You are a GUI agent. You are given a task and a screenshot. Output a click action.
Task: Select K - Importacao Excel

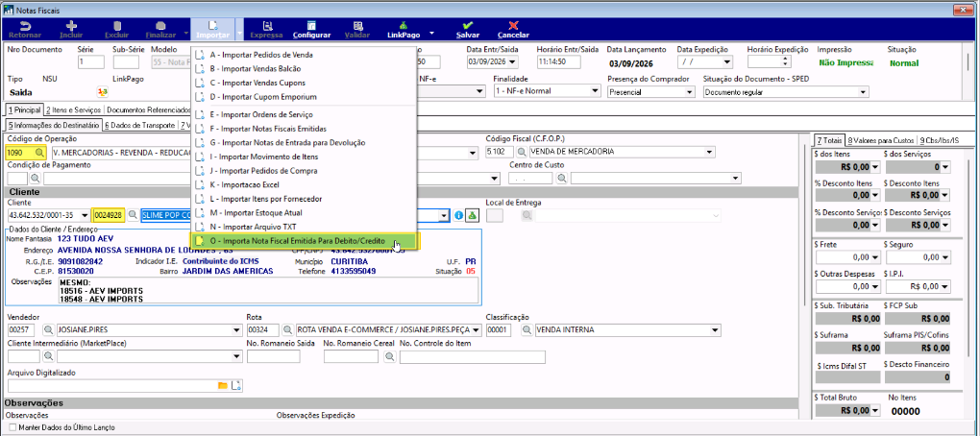244,185
